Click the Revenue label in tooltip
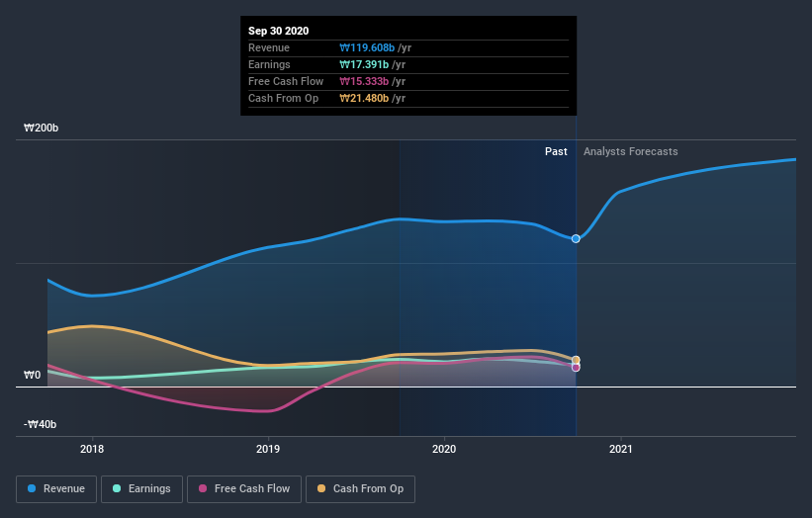This screenshot has width=812, height=518. 269,47
